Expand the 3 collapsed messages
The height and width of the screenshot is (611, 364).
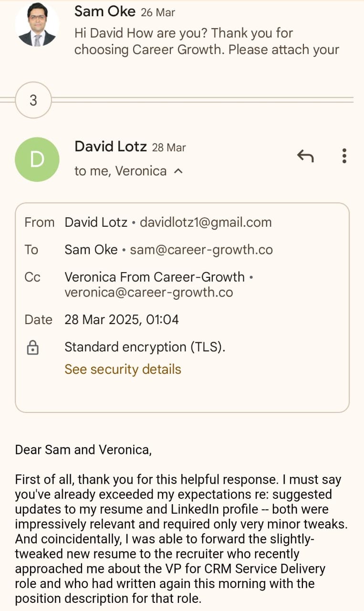point(33,100)
